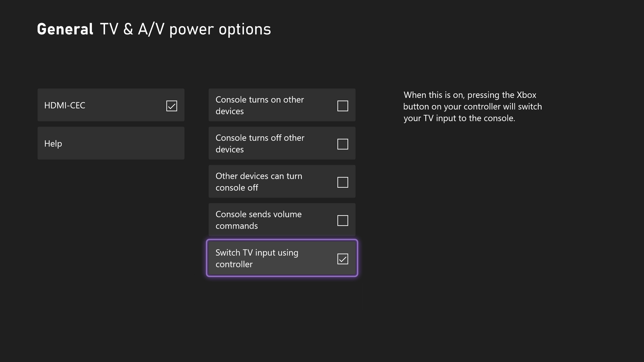The width and height of the screenshot is (644, 362).
Task: Click the Other devices can turn console off row
Action: click(282, 182)
